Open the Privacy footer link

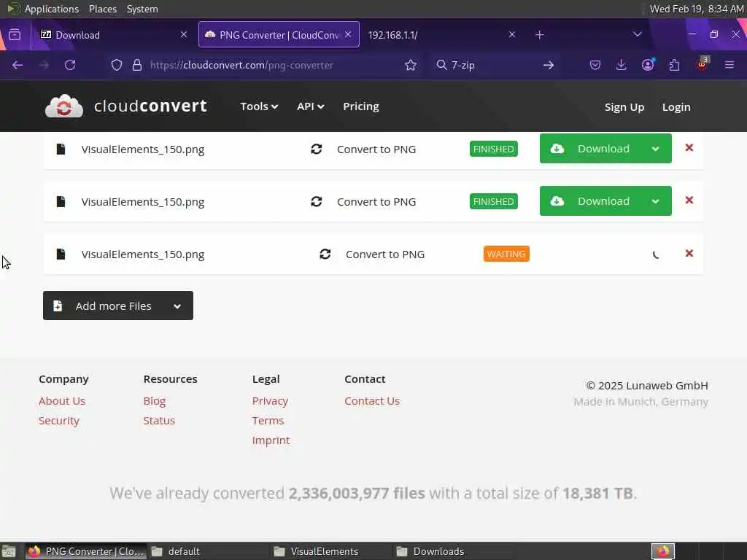pyautogui.click(x=270, y=401)
